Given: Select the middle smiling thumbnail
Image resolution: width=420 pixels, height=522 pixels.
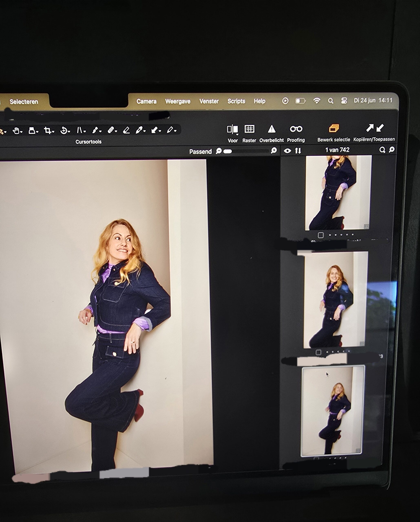Looking at the screenshot, I should [x=336, y=300].
